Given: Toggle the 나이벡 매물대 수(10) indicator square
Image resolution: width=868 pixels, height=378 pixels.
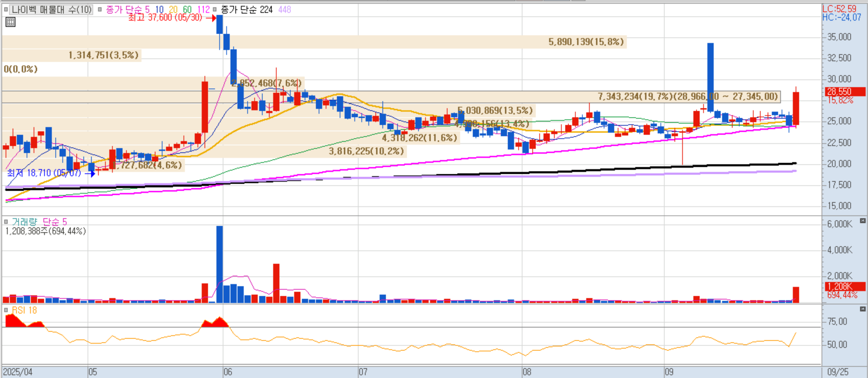Looking at the screenshot, I should coord(6,9).
